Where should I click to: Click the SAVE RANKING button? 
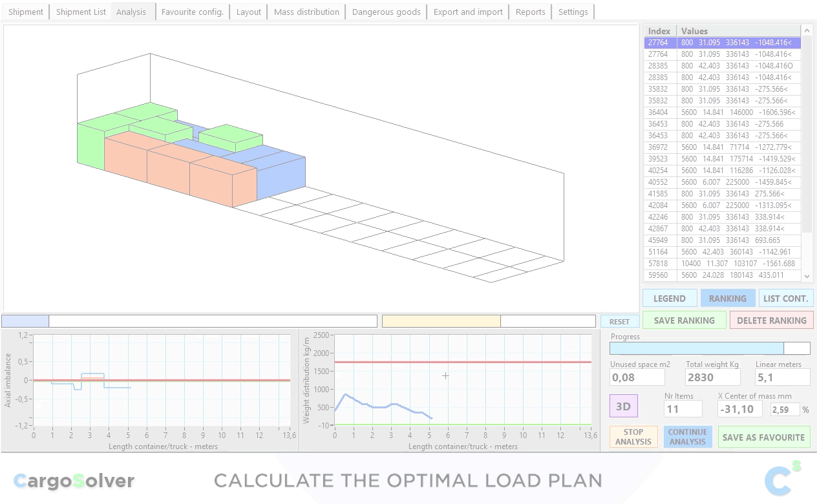(x=684, y=320)
